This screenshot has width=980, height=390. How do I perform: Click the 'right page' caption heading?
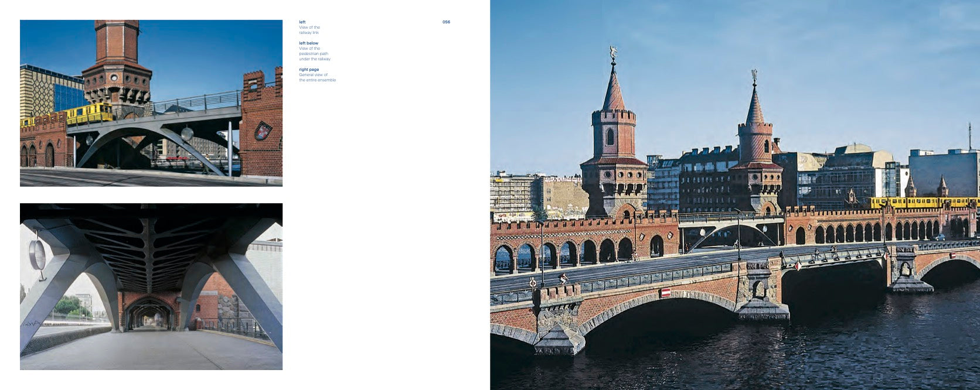tap(309, 70)
